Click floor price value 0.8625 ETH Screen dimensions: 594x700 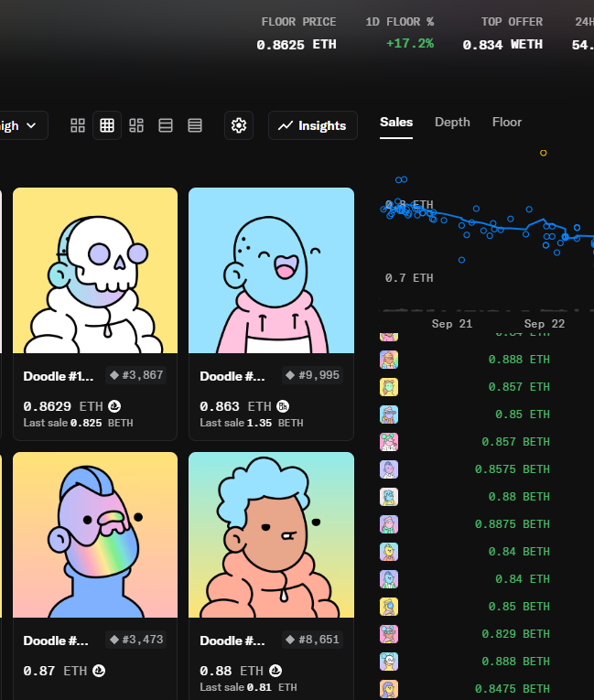tap(297, 45)
